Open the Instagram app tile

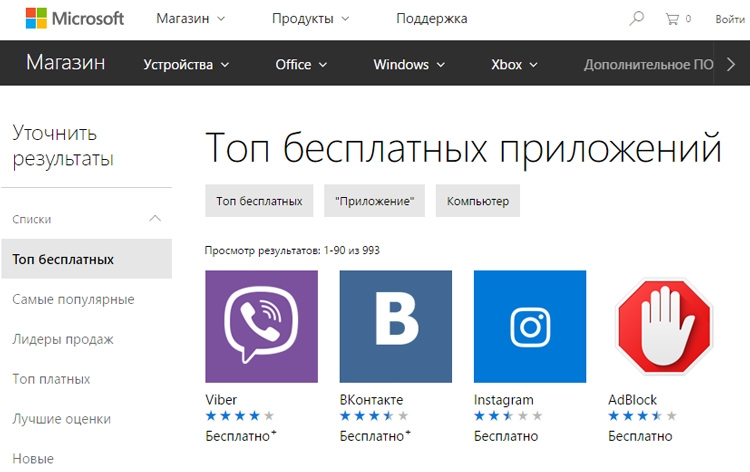530,327
